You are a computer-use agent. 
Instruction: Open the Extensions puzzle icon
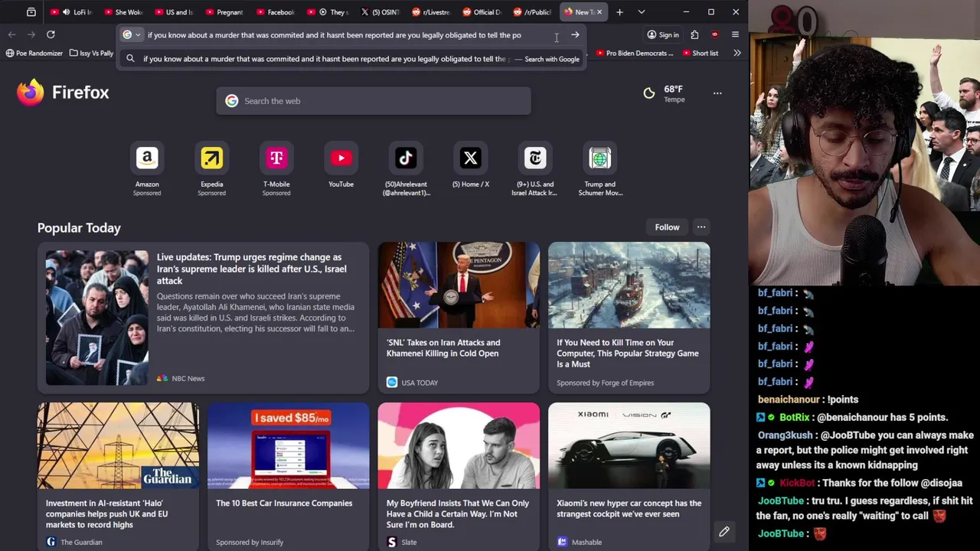(694, 34)
